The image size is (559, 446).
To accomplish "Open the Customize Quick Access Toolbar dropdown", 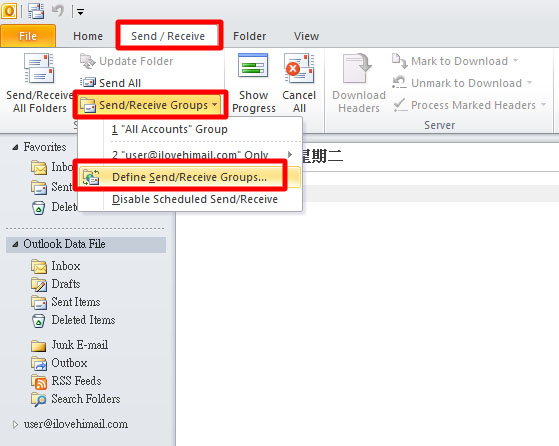I will click(80, 12).
